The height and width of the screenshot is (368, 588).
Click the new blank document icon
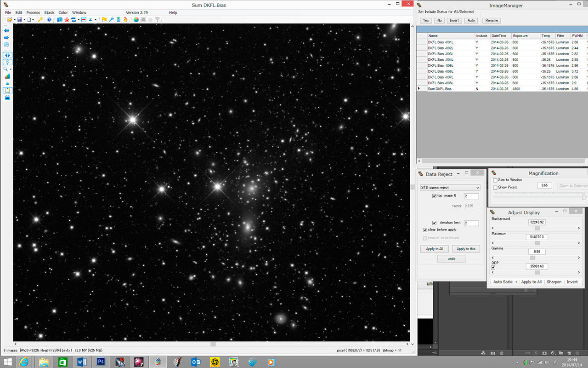(29, 19)
